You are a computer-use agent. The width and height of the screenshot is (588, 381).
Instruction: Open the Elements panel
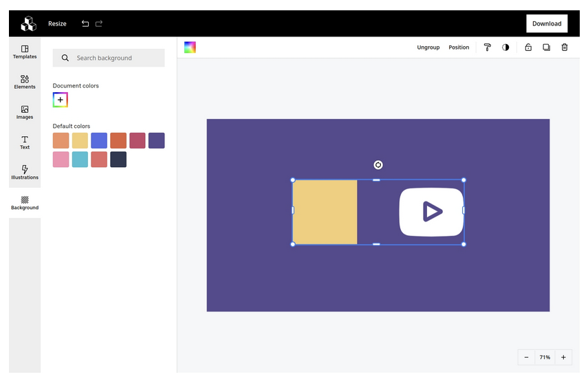coord(25,82)
